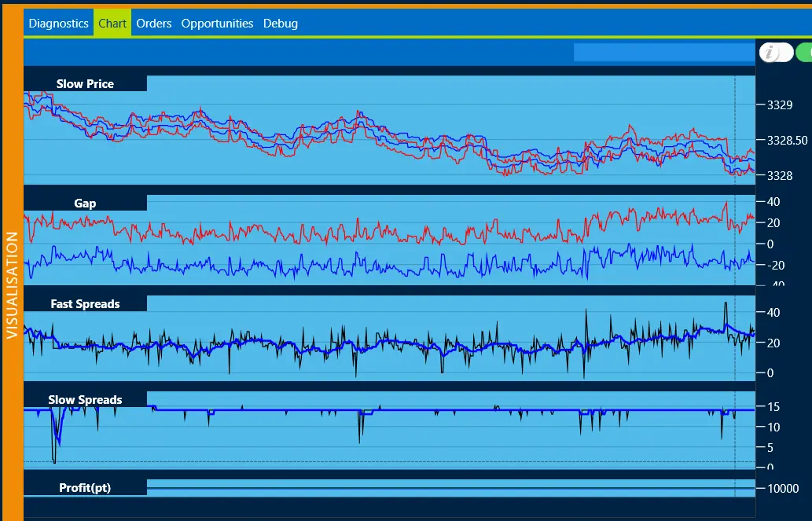Go to the Debug tab
This screenshot has height=521, width=812.
[x=280, y=24]
